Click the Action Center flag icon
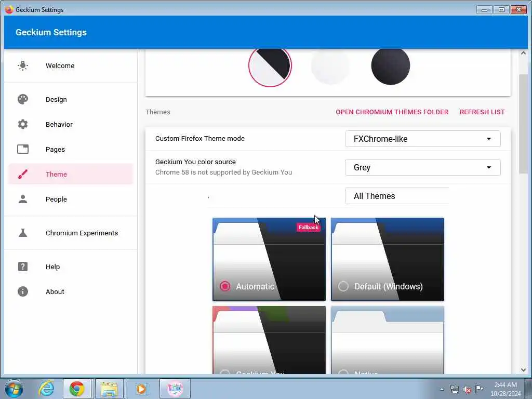 tap(479, 389)
